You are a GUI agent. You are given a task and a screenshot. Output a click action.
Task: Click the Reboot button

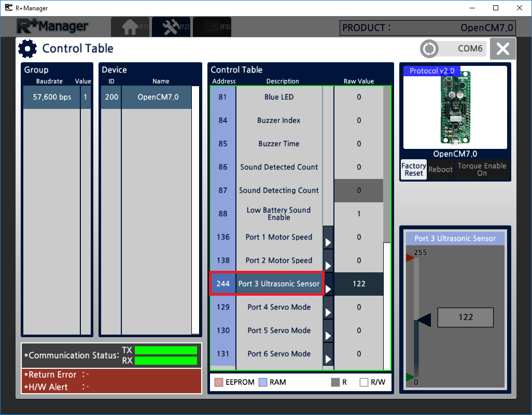pyautogui.click(x=440, y=169)
